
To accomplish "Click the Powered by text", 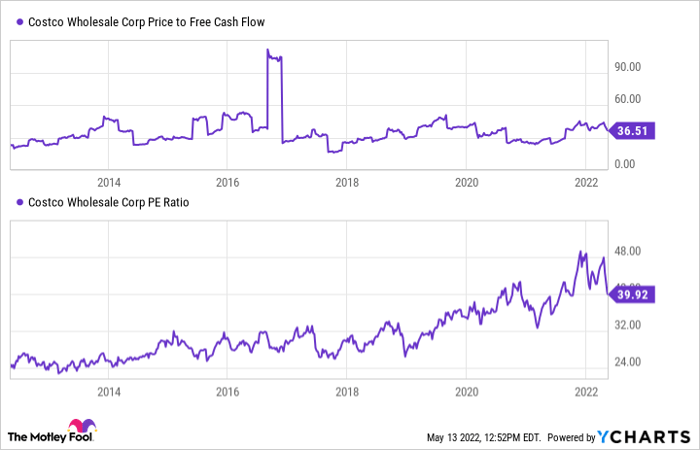I will (x=569, y=437).
